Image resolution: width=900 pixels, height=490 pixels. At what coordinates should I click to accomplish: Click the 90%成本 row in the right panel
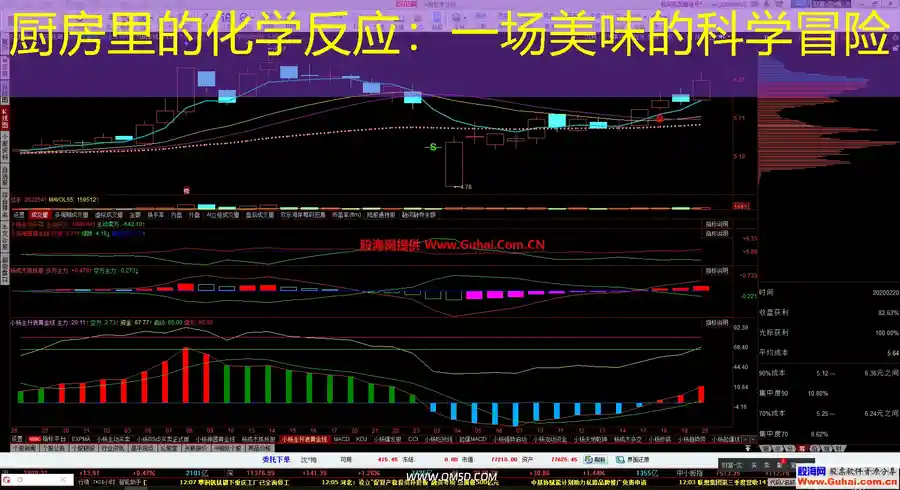click(829, 373)
